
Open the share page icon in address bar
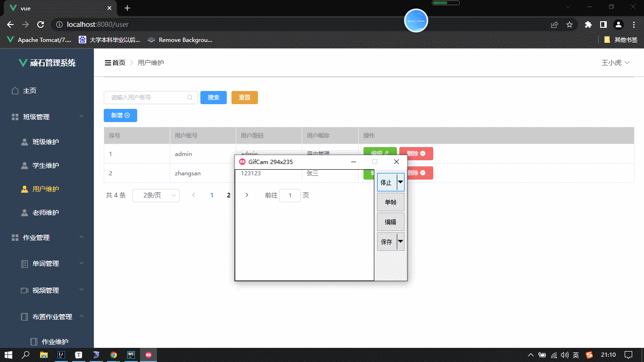(x=554, y=25)
